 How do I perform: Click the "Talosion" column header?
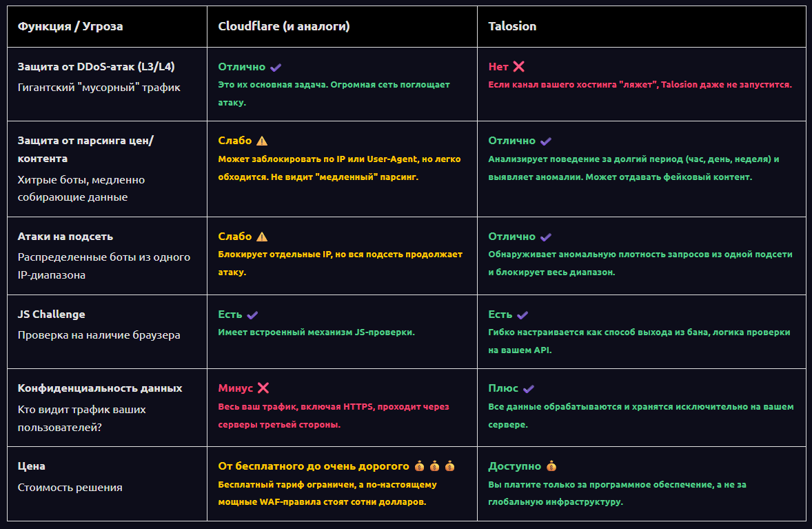[512, 26]
